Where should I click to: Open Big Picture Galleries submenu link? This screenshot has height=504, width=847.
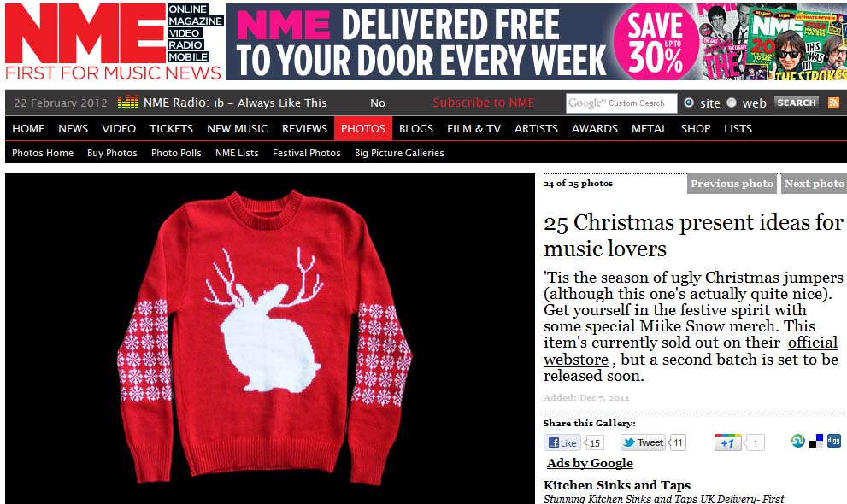[x=399, y=153]
